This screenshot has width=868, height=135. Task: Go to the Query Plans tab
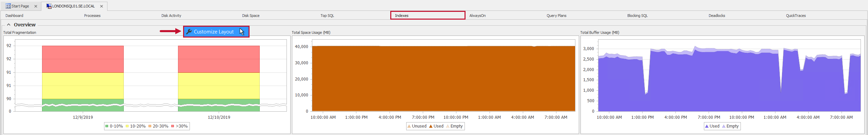(556, 16)
